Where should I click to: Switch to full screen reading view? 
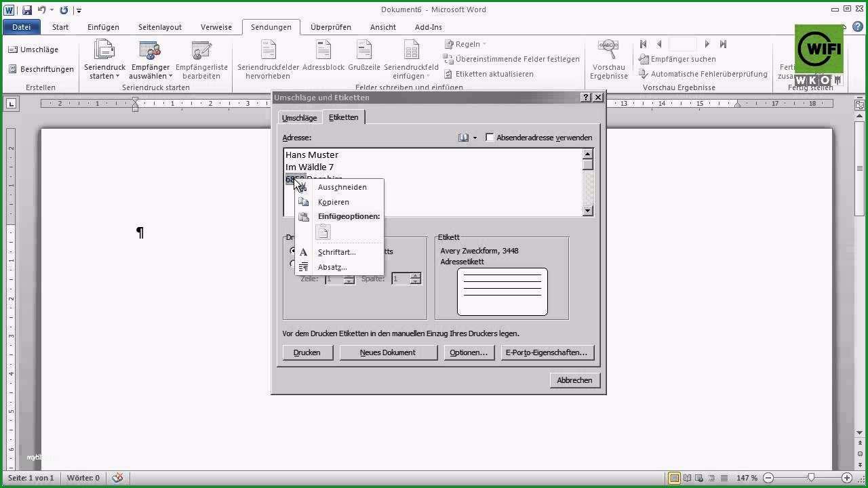687,478
